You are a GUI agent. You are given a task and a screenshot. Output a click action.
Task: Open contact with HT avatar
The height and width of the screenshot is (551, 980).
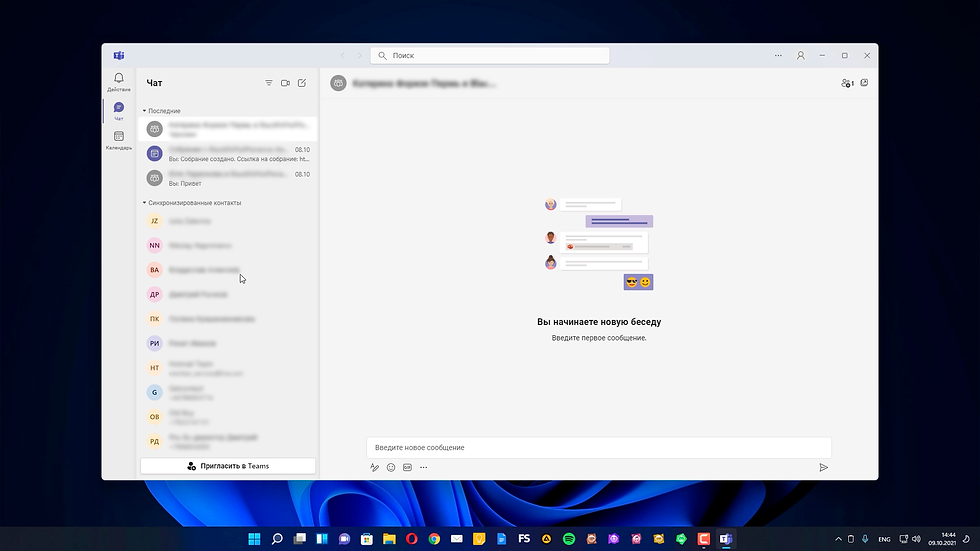click(x=154, y=368)
